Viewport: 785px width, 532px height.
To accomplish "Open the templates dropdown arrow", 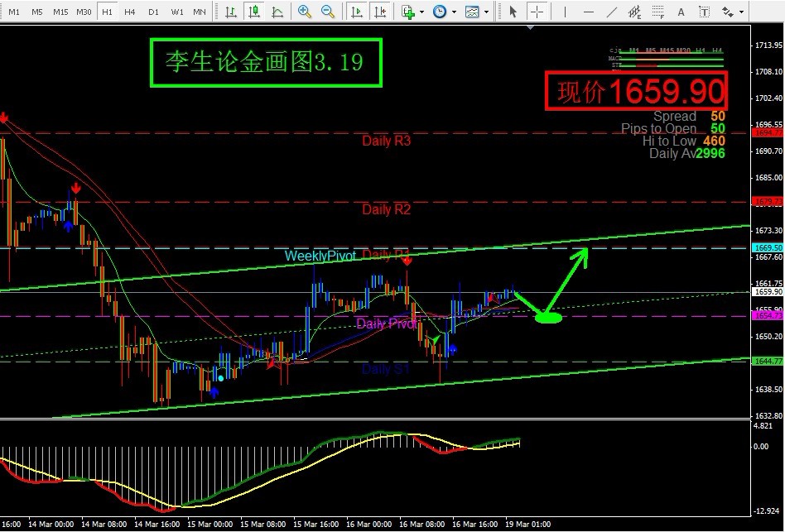I will coord(486,12).
